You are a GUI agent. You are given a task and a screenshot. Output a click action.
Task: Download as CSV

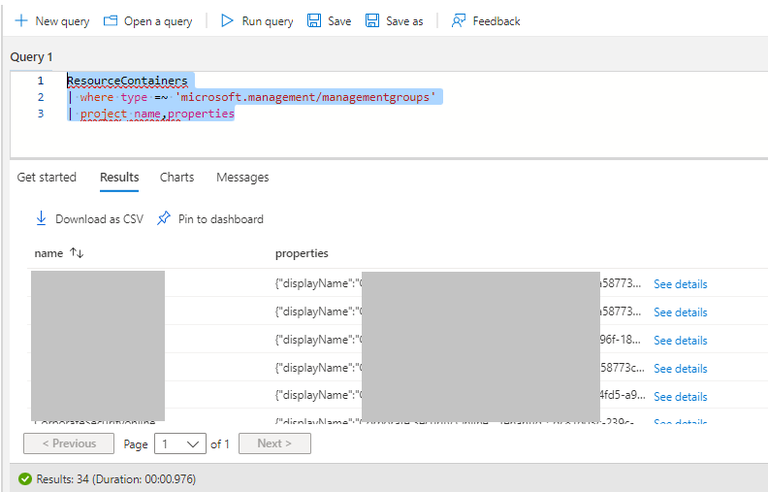pos(90,219)
